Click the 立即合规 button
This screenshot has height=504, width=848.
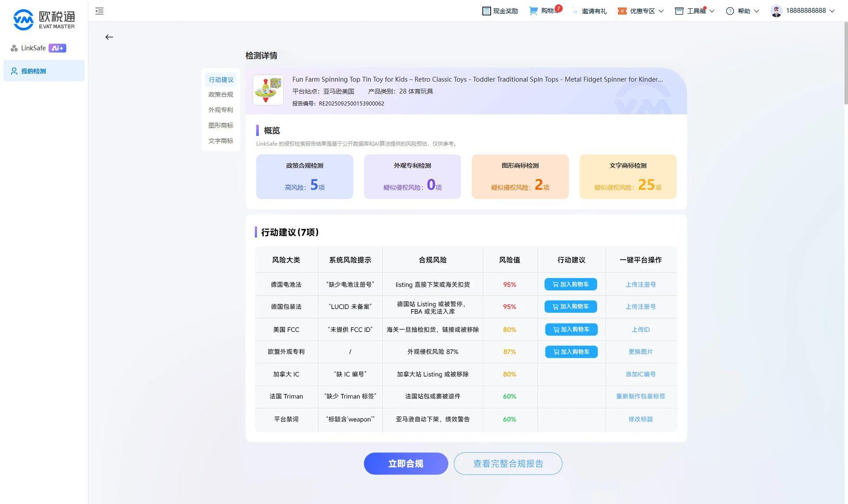[405, 463]
